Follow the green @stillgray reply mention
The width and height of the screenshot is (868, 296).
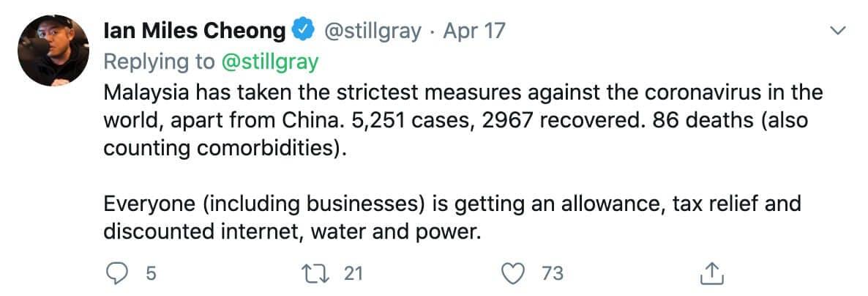pos(270,62)
